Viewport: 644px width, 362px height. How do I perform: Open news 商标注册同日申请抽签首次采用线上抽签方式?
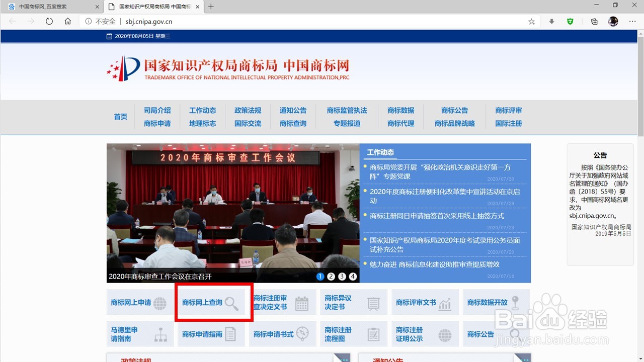437,216
